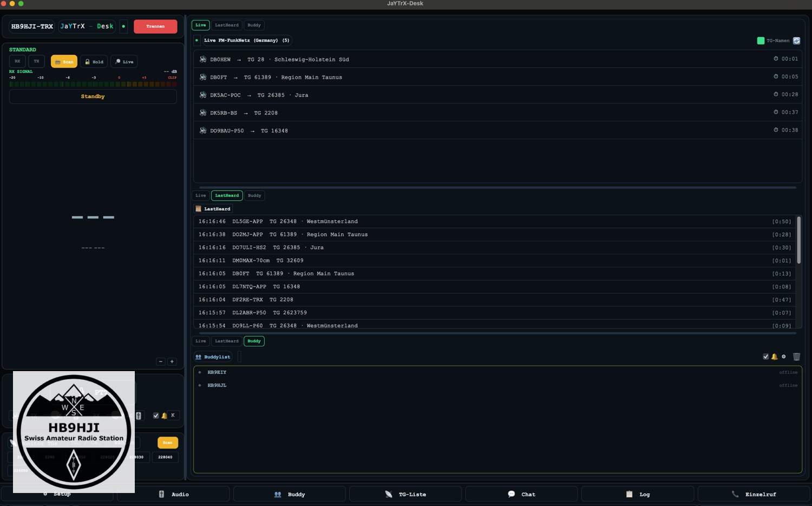Click the station icon beside DO9BAU-P50
812x506 pixels.
(x=203, y=131)
